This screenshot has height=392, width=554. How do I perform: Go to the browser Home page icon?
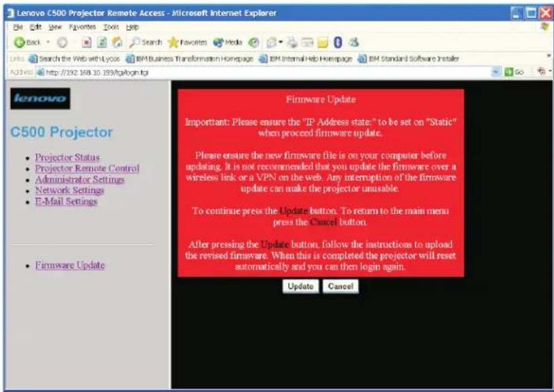[117, 43]
